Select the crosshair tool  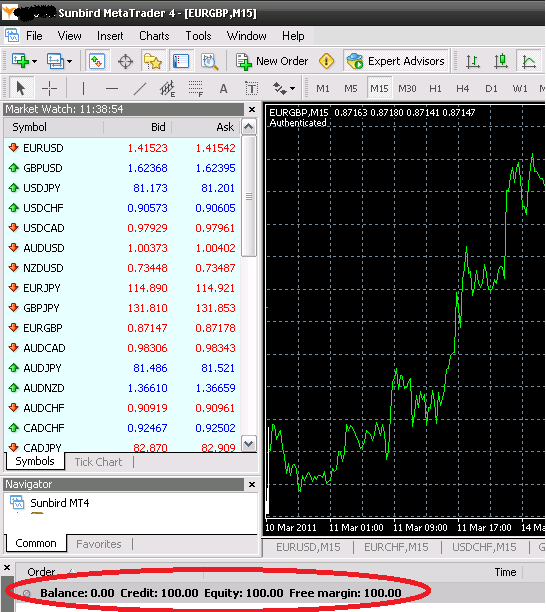49,89
